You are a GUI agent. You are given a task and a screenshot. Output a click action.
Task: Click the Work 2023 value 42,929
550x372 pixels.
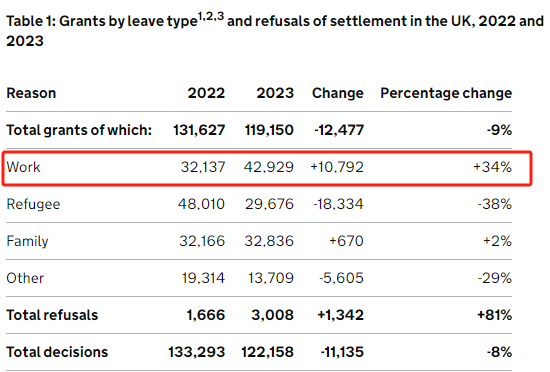click(269, 167)
